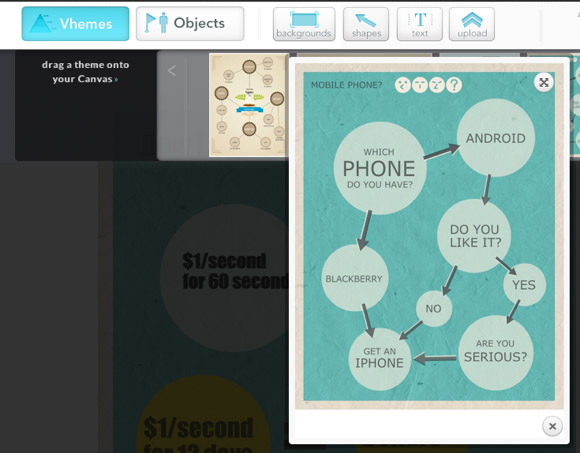
Task: Close the theme preview popup
Action: pyautogui.click(x=552, y=426)
